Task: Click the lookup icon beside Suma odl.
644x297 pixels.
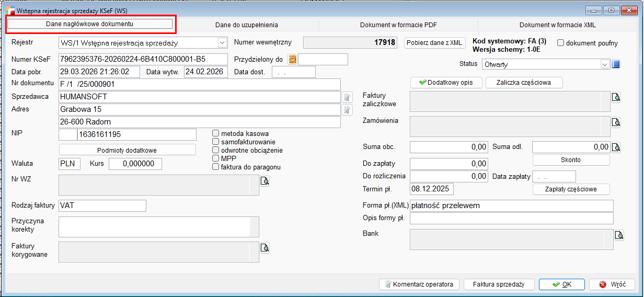Action: pos(616,147)
